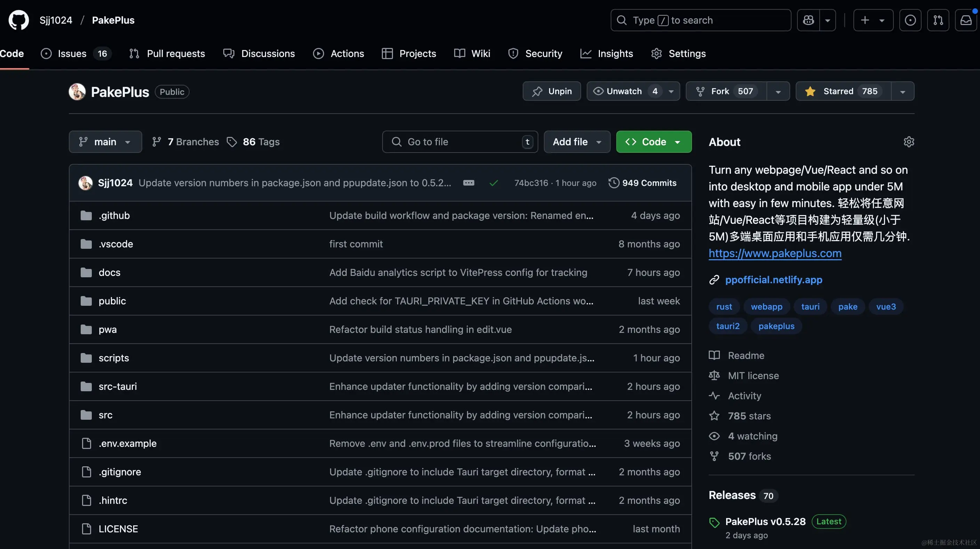The width and height of the screenshot is (980, 549).
Task: Open the pull requests icon in header
Action: click(x=938, y=20)
